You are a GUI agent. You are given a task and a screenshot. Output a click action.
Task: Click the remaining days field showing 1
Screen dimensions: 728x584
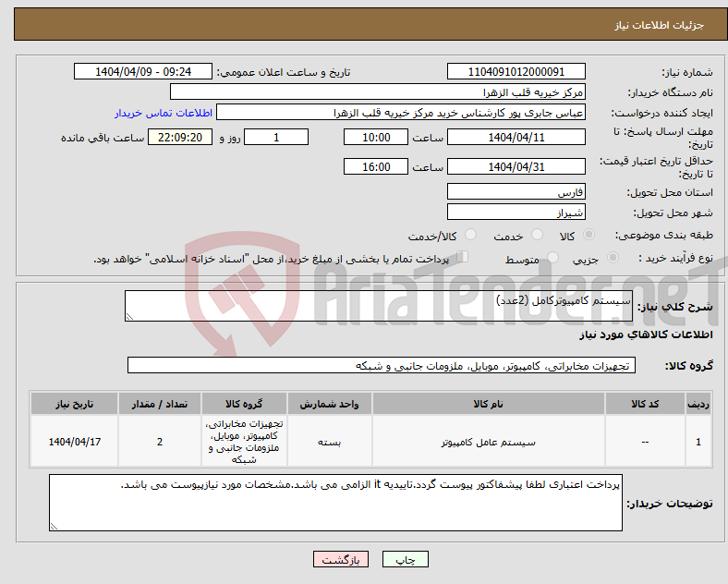tap(276, 137)
